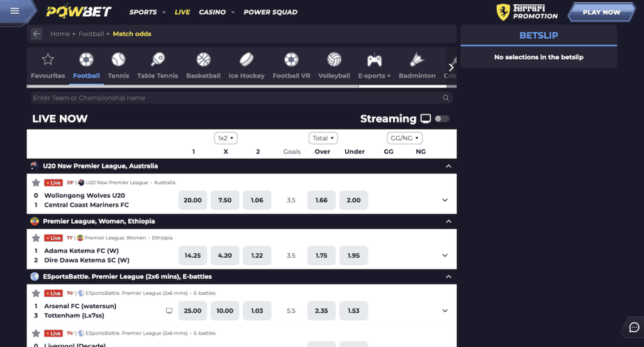This screenshot has height=347, width=644.
Task: Expand more markets for Arsenal vs Tottenham
Action: pyautogui.click(x=445, y=311)
